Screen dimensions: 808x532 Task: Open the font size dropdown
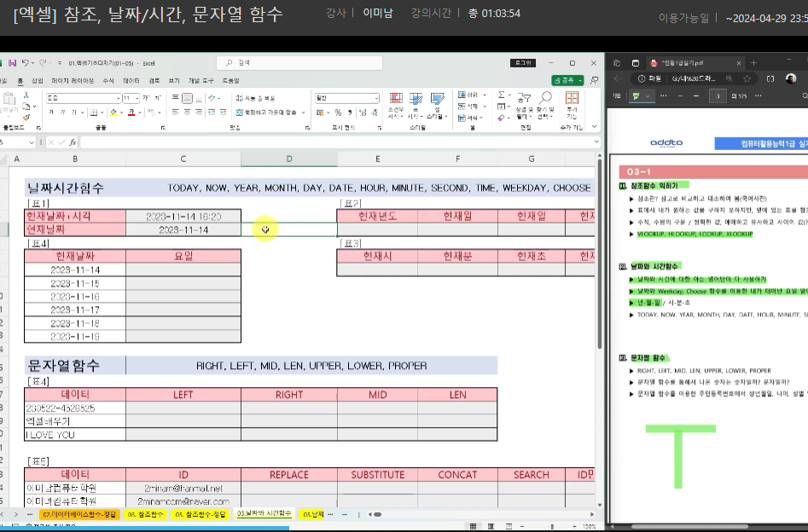tap(137, 98)
